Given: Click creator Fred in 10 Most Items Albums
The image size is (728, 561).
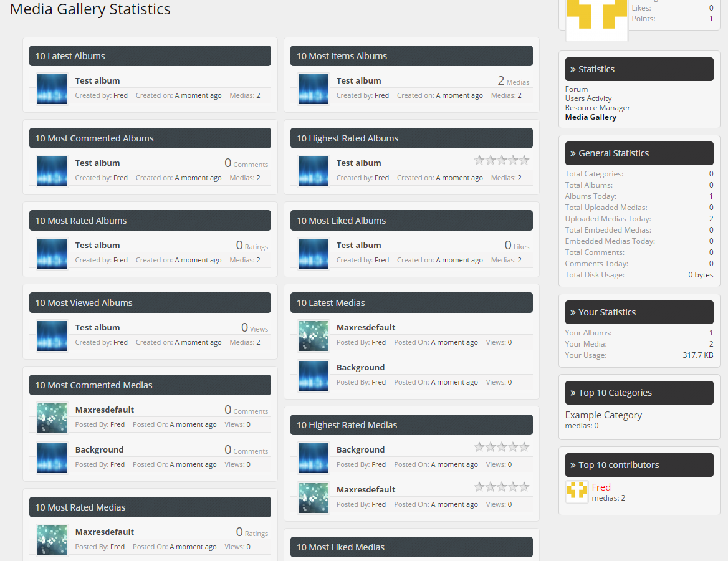Looking at the screenshot, I should (381, 95).
